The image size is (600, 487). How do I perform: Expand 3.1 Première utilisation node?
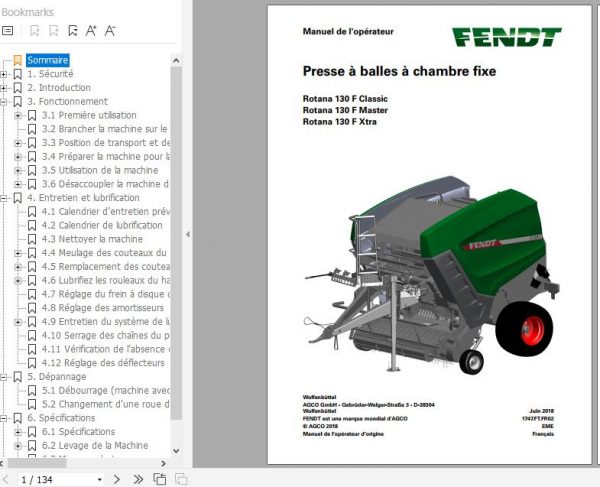[18, 116]
